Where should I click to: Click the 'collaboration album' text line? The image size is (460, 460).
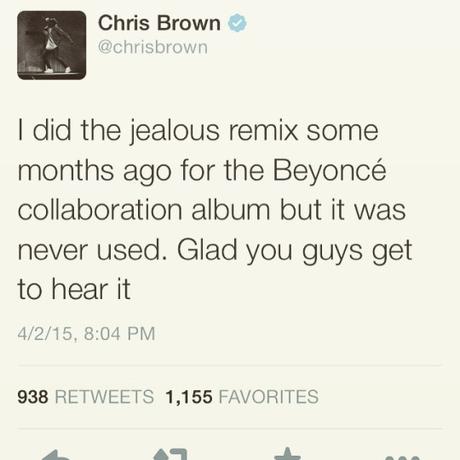(143, 210)
